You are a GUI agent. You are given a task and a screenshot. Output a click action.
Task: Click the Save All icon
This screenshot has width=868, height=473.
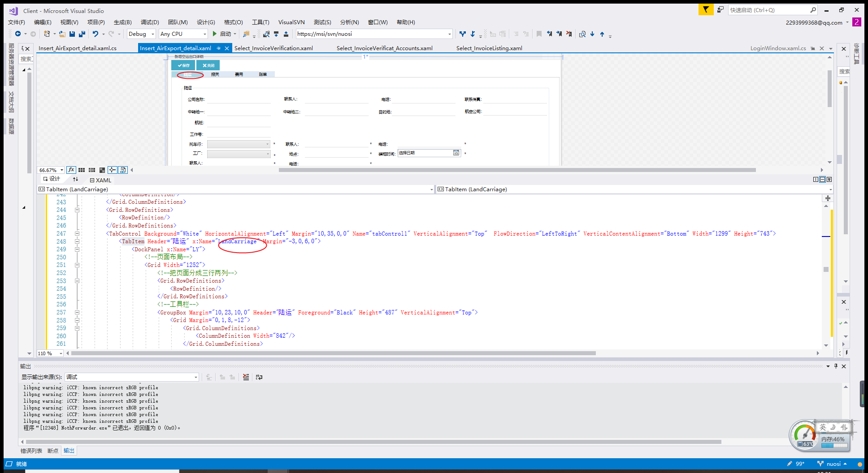[x=82, y=34]
